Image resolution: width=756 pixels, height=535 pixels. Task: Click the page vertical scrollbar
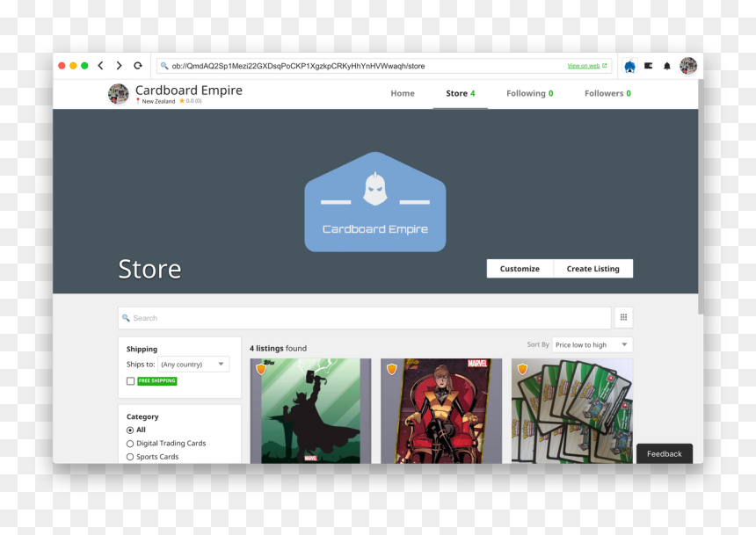pos(701,198)
